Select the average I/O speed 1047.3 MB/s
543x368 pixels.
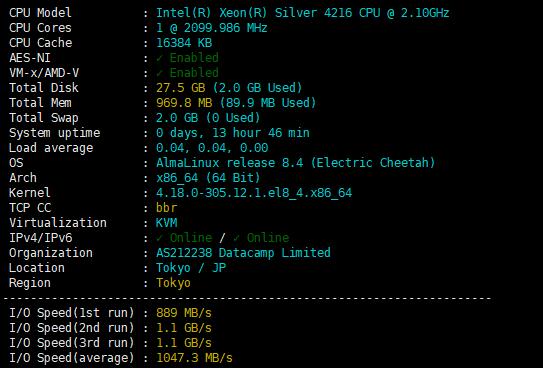click(194, 358)
